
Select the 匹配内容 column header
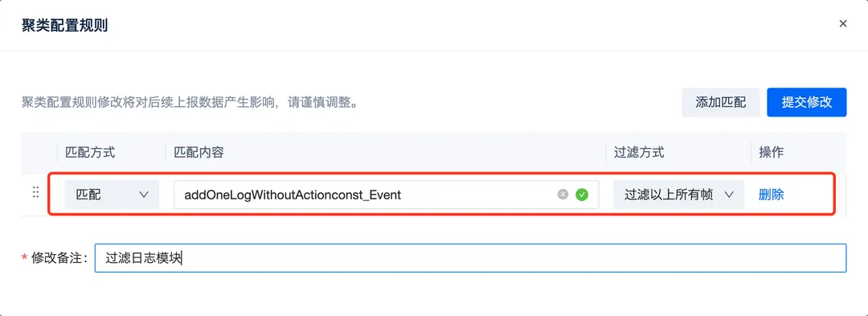click(x=199, y=152)
